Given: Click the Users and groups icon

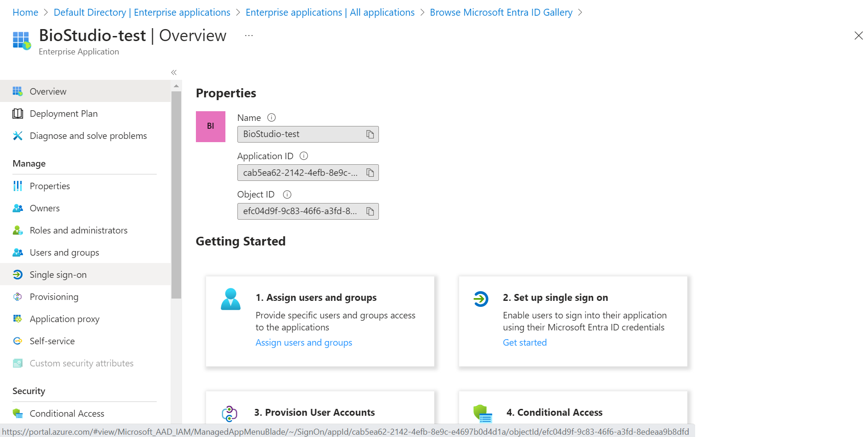Looking at the screenshot, I should click(x=18, y=252).
